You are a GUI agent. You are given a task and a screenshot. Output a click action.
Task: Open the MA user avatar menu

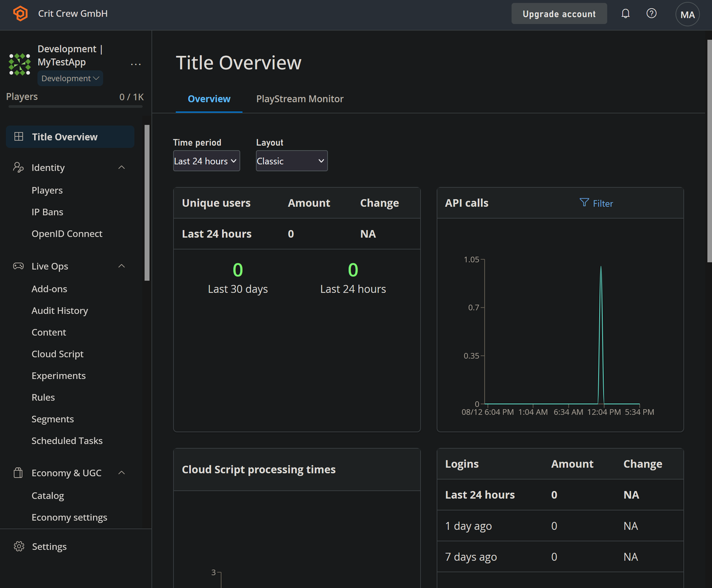tap(687, 15)
